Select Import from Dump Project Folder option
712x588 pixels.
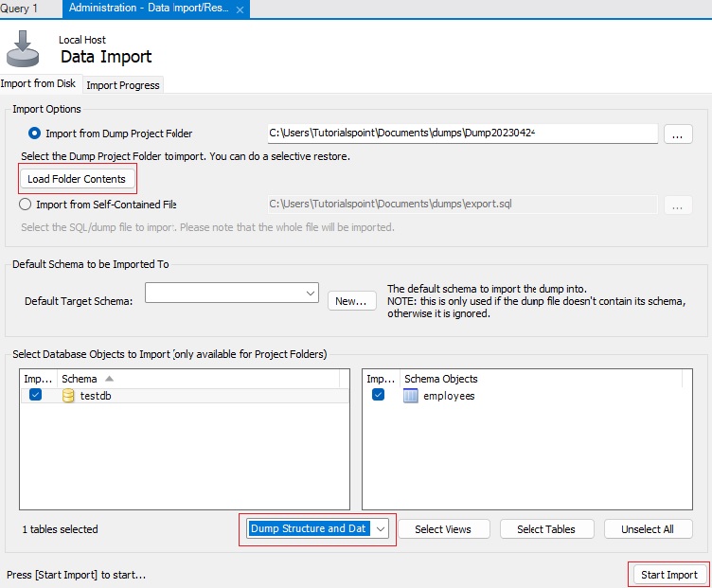(x=36, y=134)
